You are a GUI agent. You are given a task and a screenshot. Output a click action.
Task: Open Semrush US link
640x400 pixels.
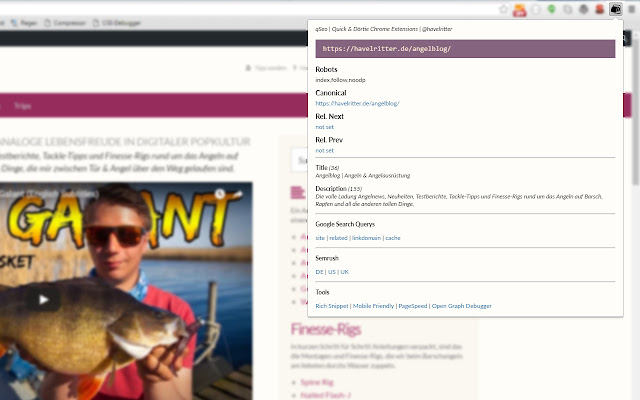coord(331,272)
